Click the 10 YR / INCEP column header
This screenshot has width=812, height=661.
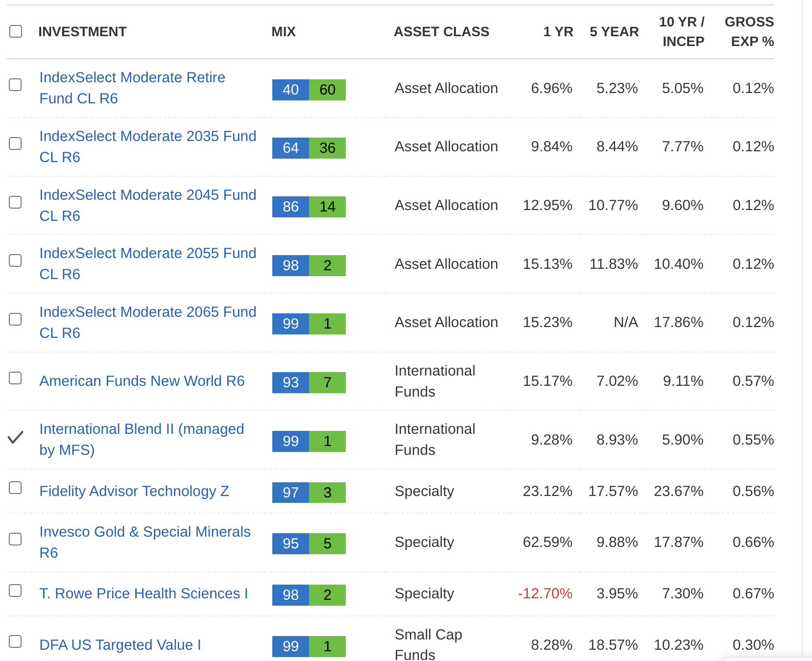coord(682,32)
